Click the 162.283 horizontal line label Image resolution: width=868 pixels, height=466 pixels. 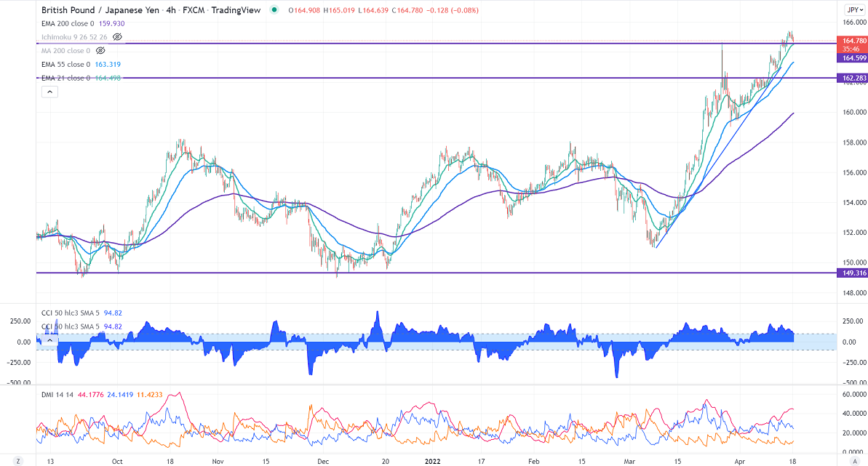853,78
